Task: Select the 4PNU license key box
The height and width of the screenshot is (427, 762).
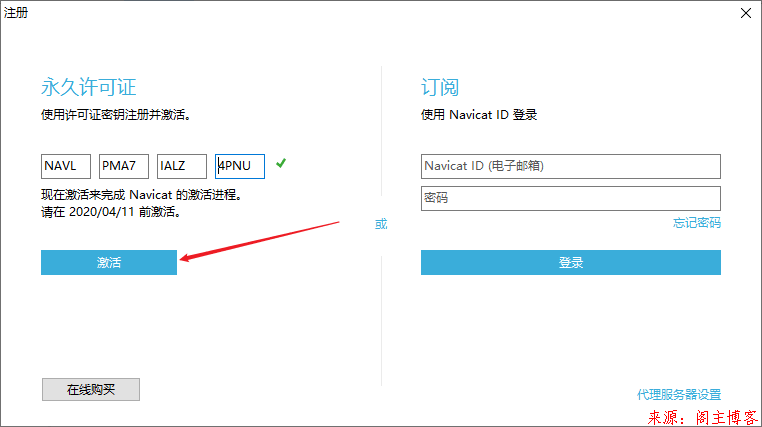Action: click(x=240, y=167)
